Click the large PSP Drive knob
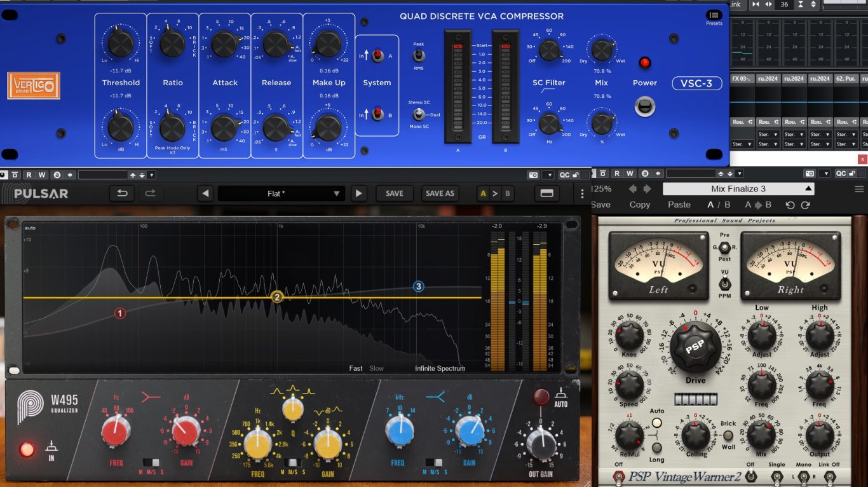868x487 pixels. point(695,347)
